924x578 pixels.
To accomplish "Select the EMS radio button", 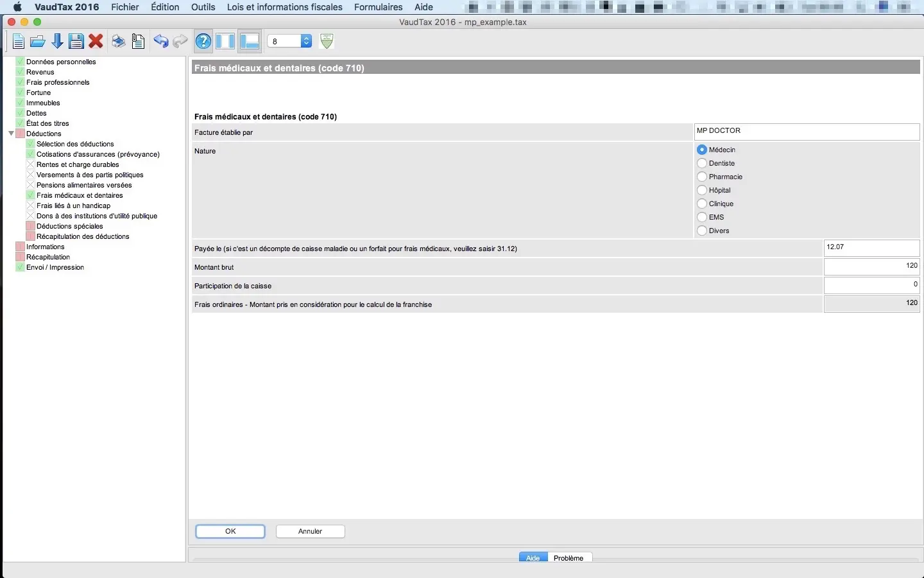I will [x=702, y=217].
